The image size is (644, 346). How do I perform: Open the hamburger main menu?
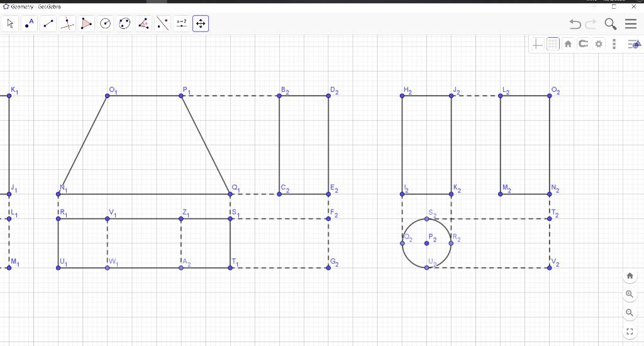click(x=631, y=24)
